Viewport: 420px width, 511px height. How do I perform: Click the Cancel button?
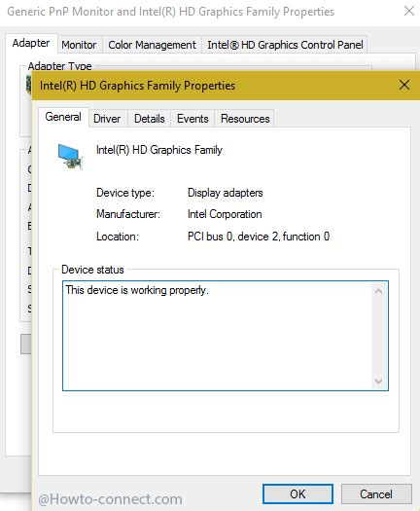tap(376, 494)
